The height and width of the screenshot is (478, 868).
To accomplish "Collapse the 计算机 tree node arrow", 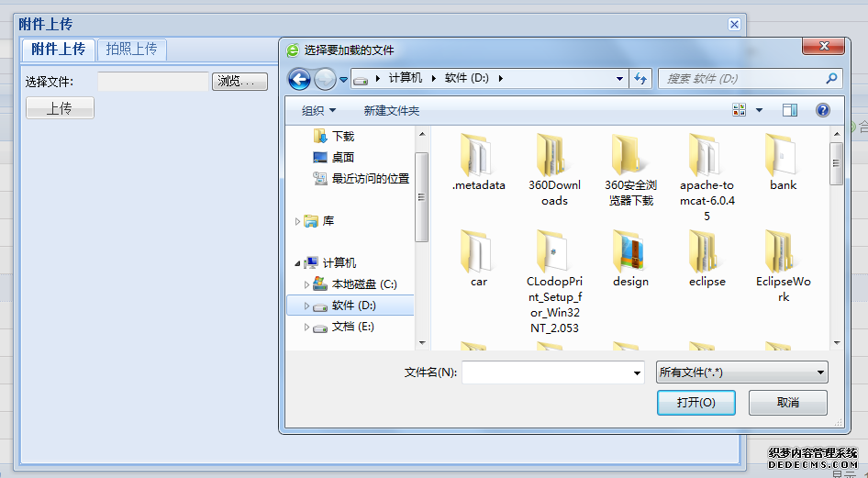I will 297,263.
